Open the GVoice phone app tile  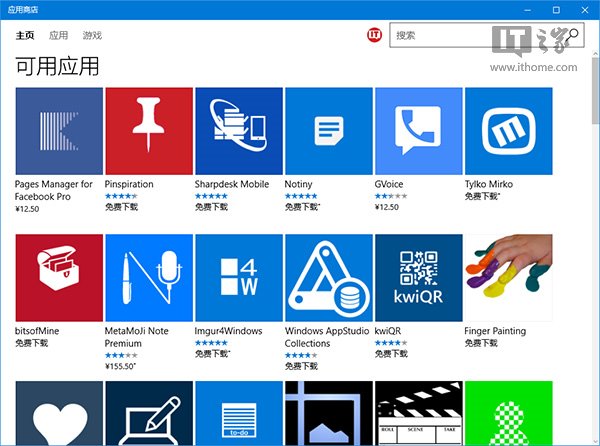click(419, 131)
